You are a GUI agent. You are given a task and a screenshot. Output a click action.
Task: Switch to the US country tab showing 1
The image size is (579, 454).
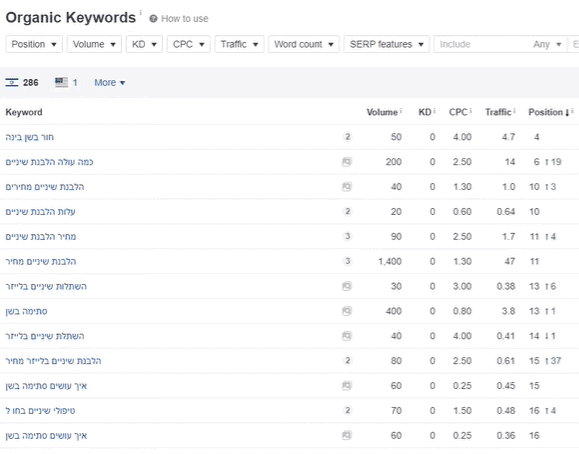click(66, 82)
